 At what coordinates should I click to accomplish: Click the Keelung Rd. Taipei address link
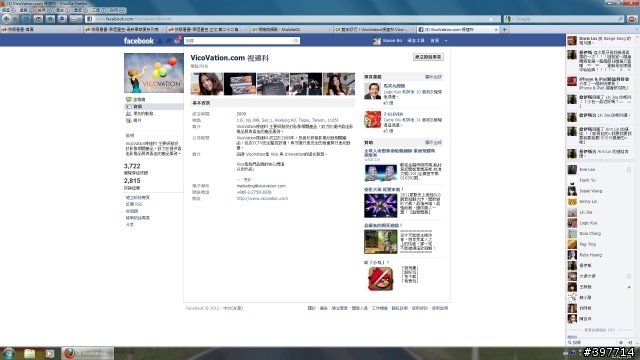(287, 120)
